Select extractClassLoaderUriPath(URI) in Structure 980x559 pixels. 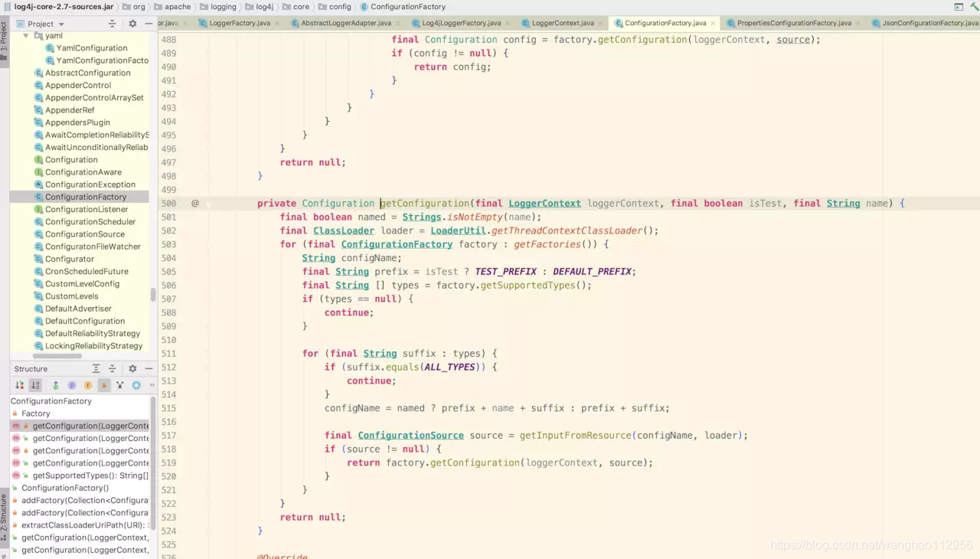[x=80, y=525]
